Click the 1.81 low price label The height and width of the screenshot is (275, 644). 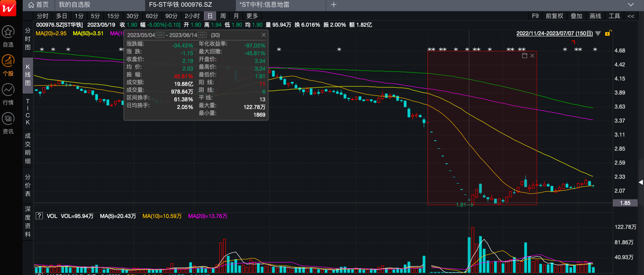(x=461, y=205)
